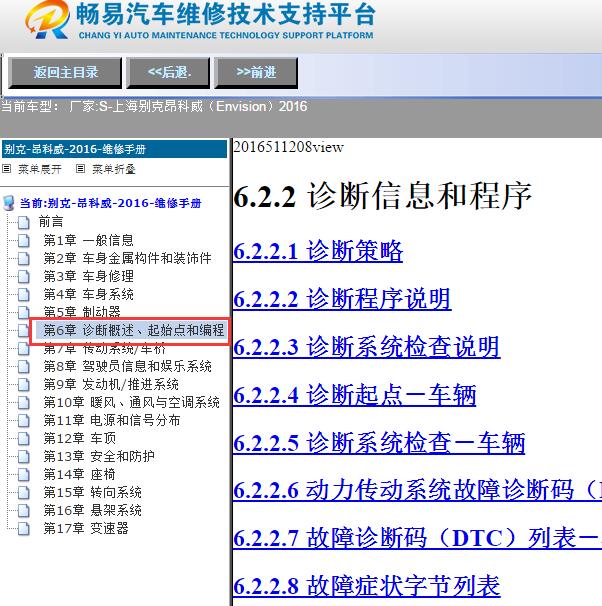Open 第1章 一般信息
602x606 pixels.
tap(88, 240)
